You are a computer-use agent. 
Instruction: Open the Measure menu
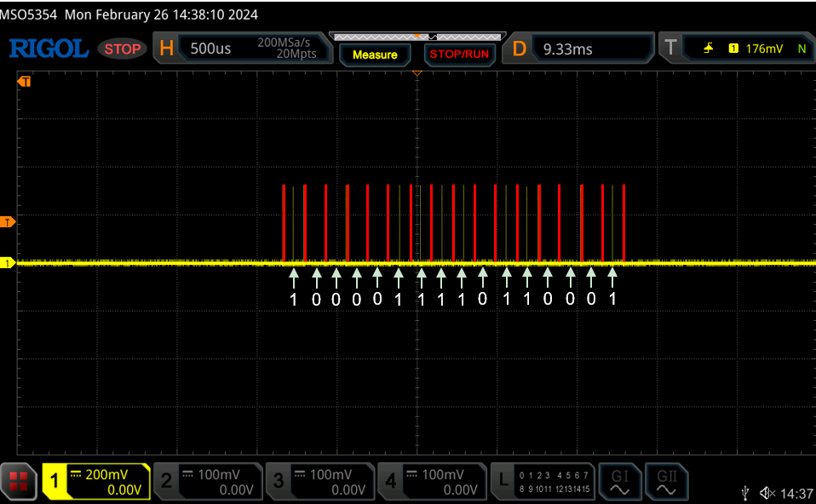(x=375, y=54)
